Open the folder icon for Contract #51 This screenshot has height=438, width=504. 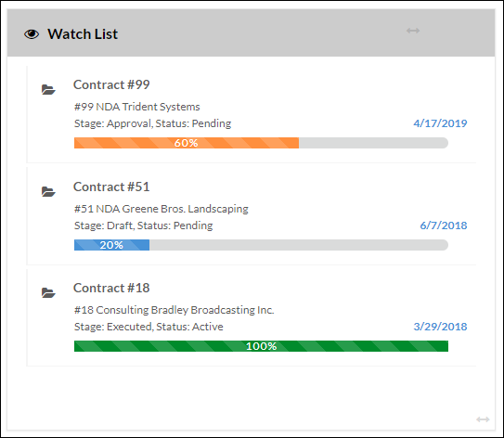click(48, 191)
